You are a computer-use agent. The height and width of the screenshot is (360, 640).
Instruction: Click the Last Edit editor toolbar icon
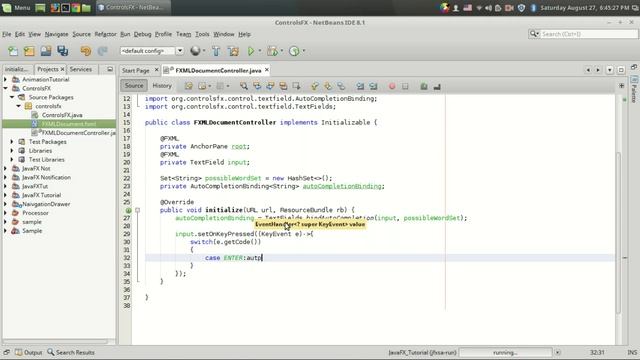[x=189, y=86]
